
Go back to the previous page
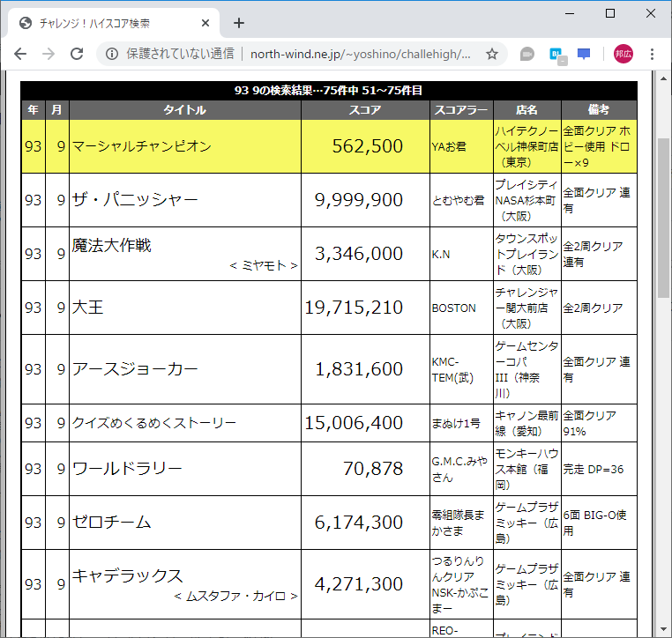20,54
